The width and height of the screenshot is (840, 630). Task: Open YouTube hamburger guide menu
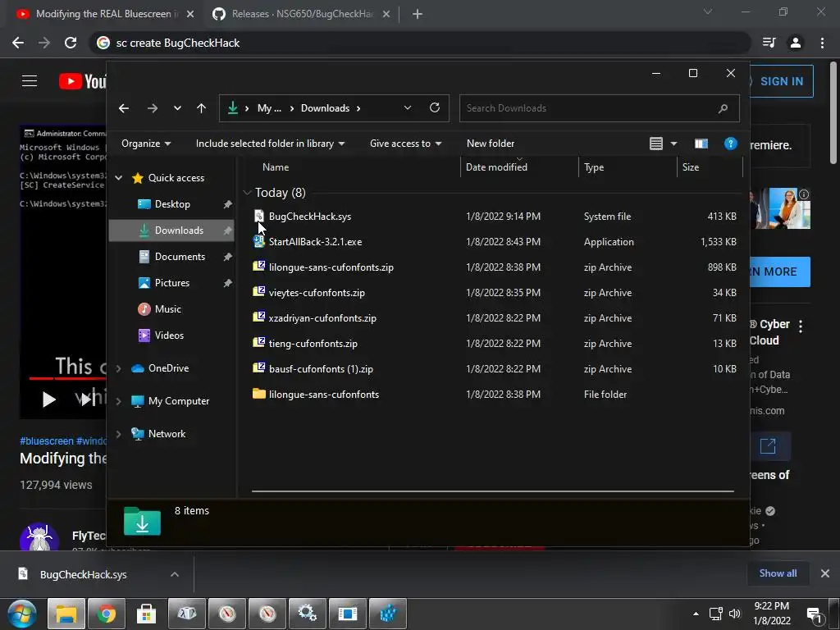(30, 81)
